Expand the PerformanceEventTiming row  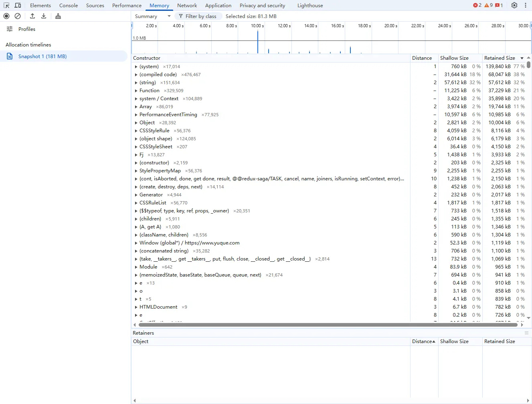pos(136,115)
